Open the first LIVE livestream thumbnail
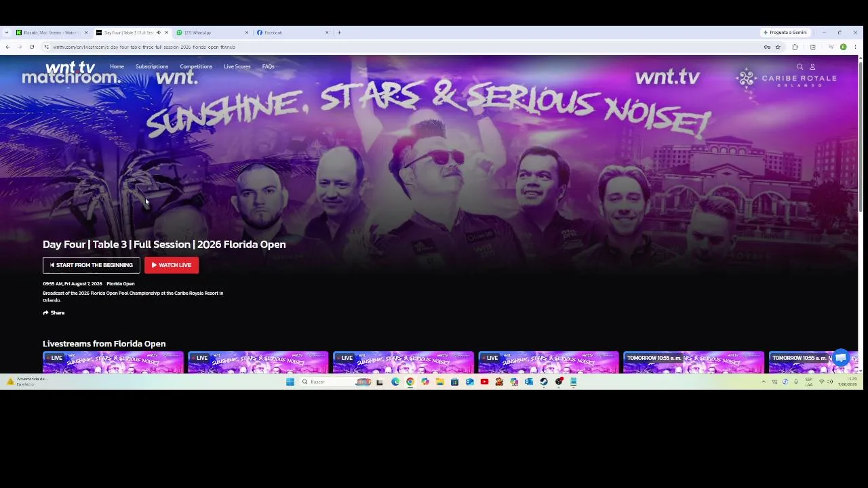This screenshot has width=868, height=488. [x=113, y=362]
